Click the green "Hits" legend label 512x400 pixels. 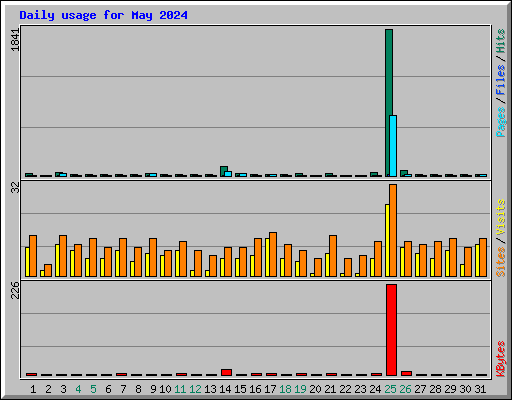coord(500,41)
